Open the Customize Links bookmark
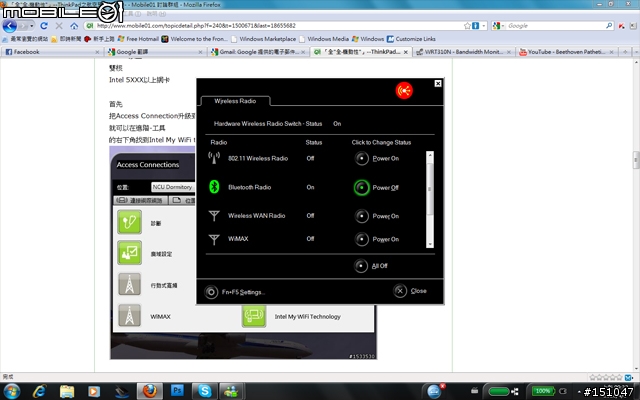This screenshot has height=400, width=640. pos(411,39)
